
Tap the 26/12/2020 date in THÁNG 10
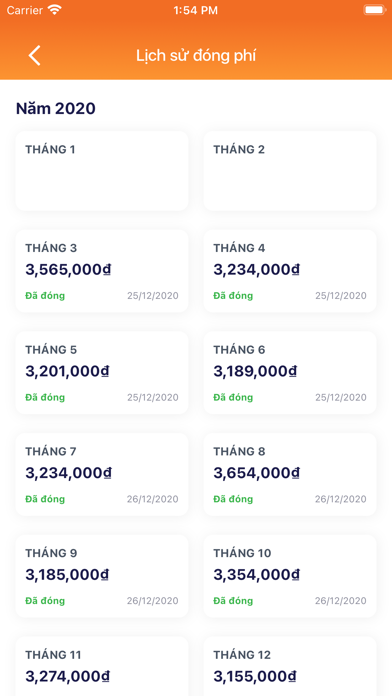pos(341,601)
